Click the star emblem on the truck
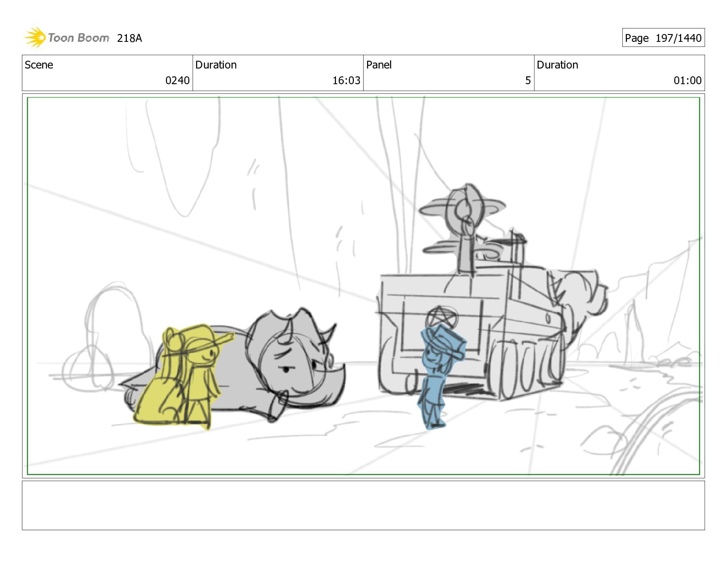728x563 pixels. point(442,317)
